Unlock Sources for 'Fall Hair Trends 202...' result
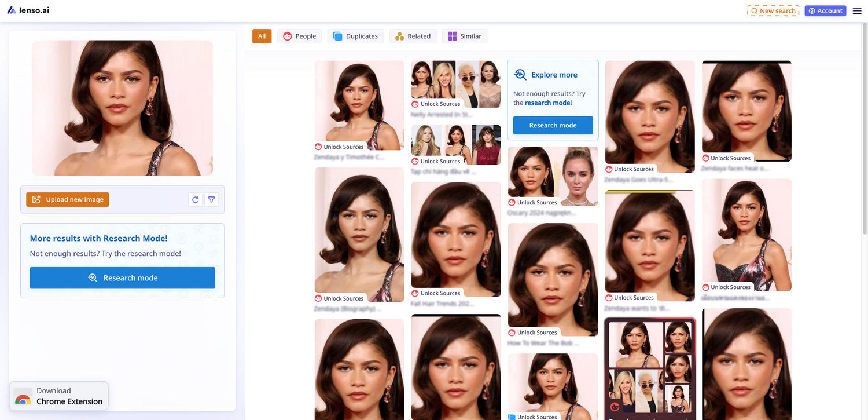 point(436,293)
